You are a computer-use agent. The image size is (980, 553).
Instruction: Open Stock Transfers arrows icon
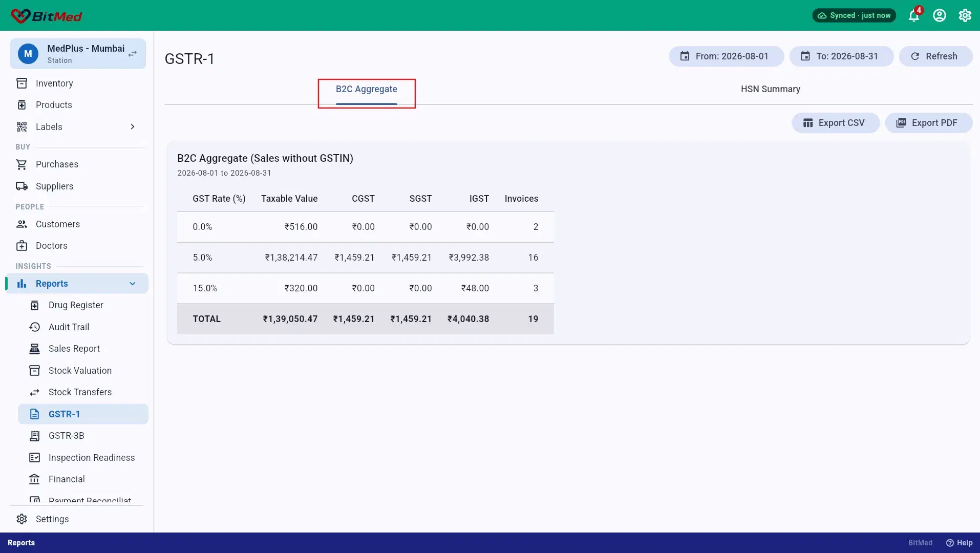pyautogui.click(x=34, y=392)
